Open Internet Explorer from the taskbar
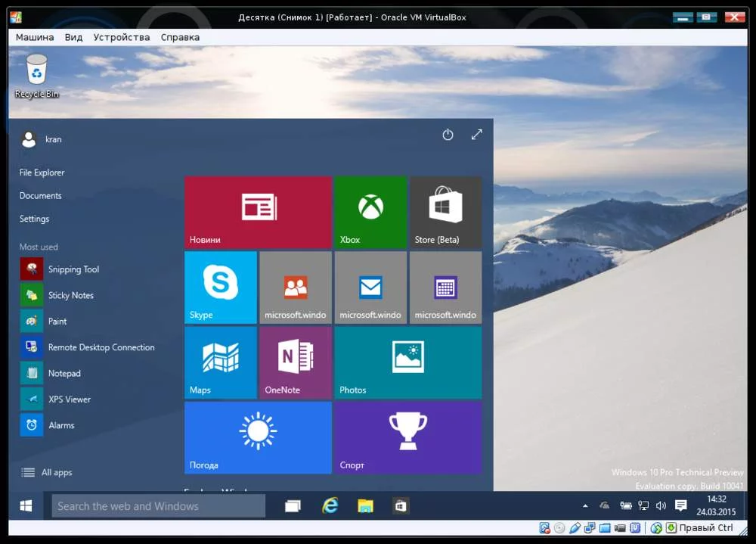This screenshot has height=544, width=756. tap(330, 506)
